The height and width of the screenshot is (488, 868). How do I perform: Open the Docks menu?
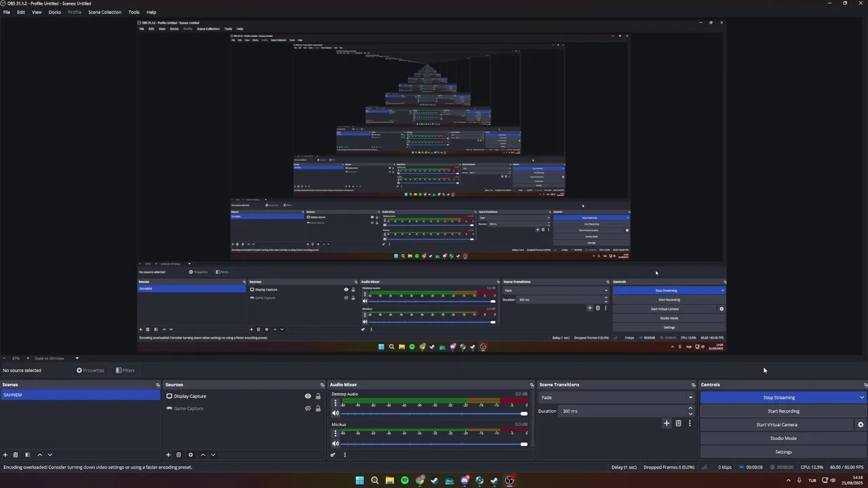[55, 12]
